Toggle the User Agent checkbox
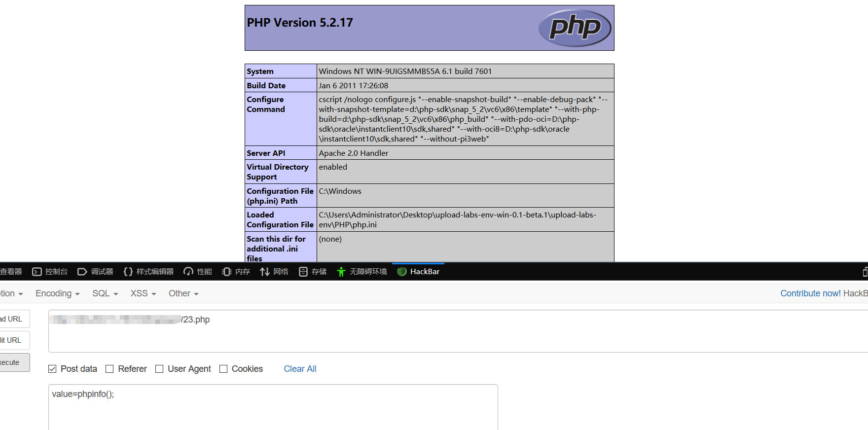868x430 pixels. click(159, 369)
